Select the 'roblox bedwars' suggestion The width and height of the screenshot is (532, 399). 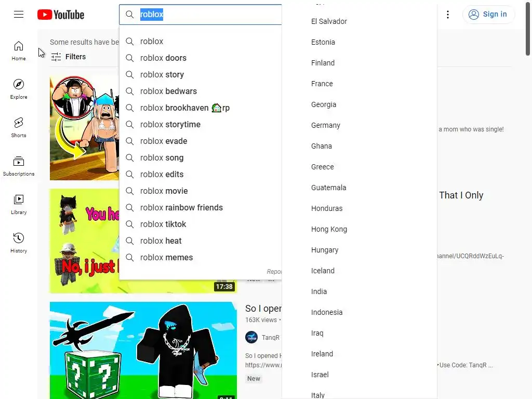pyautogui.click(x=201, y=91)
